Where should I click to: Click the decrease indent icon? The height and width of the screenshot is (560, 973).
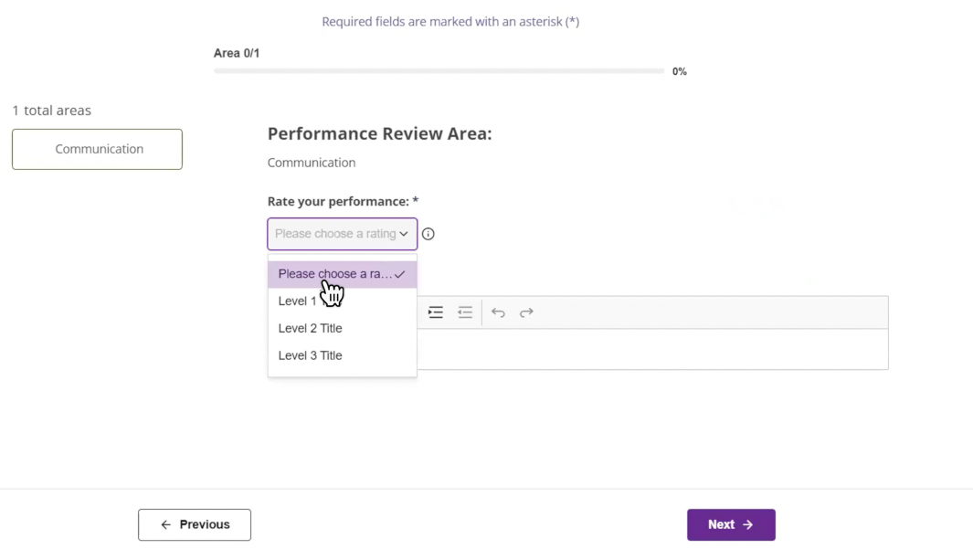click(x=465, y=312)
